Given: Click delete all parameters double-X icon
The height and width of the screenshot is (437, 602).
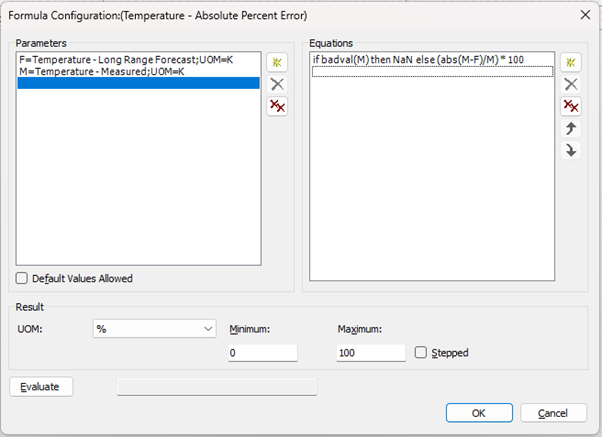Looking at the screenshot, I should tap(277, 106).
